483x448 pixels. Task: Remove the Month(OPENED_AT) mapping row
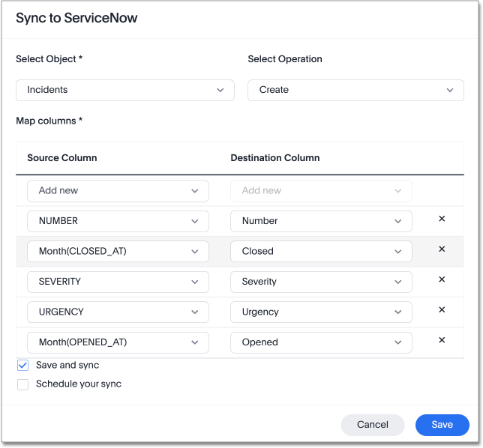pyautogui.click(x=442, y=340)
